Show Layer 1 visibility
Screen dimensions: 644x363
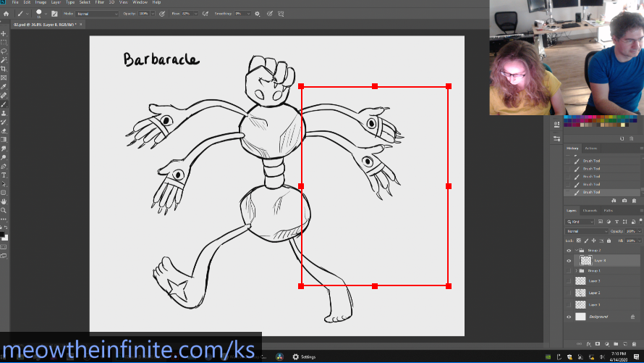569,304
